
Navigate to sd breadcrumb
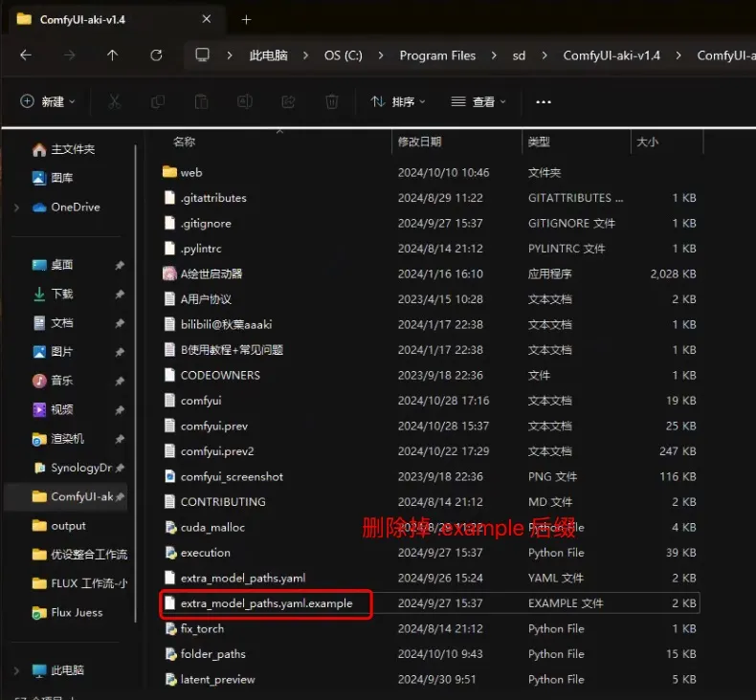click(x=520, y=55)
